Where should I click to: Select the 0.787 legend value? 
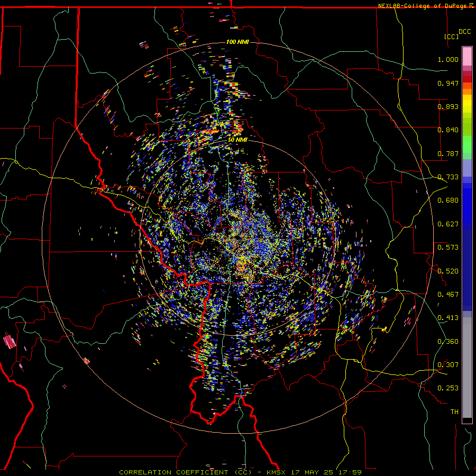click(448, 153)
